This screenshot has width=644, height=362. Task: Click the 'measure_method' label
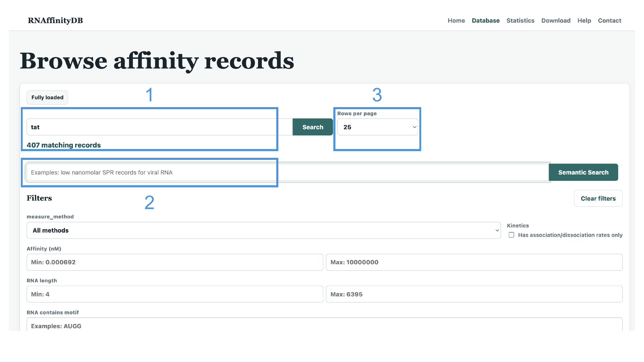pyautogui.click(x=50, y=217)
